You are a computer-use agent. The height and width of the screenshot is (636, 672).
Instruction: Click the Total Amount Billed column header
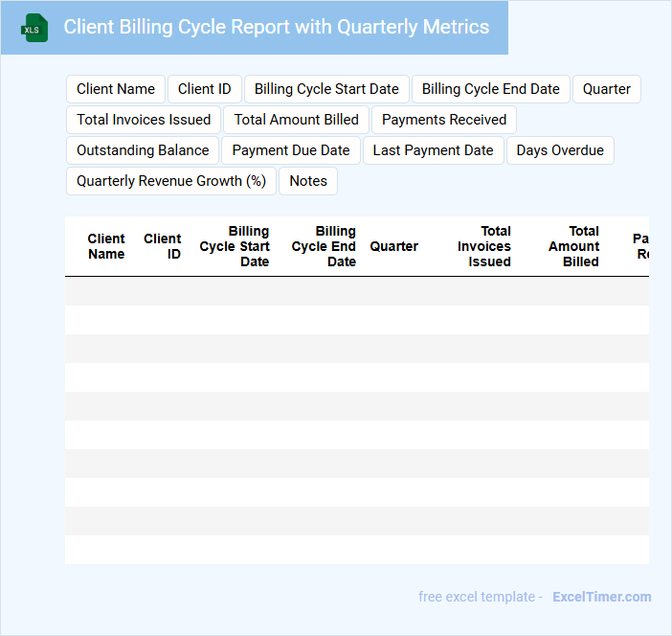tap(573, 246)
